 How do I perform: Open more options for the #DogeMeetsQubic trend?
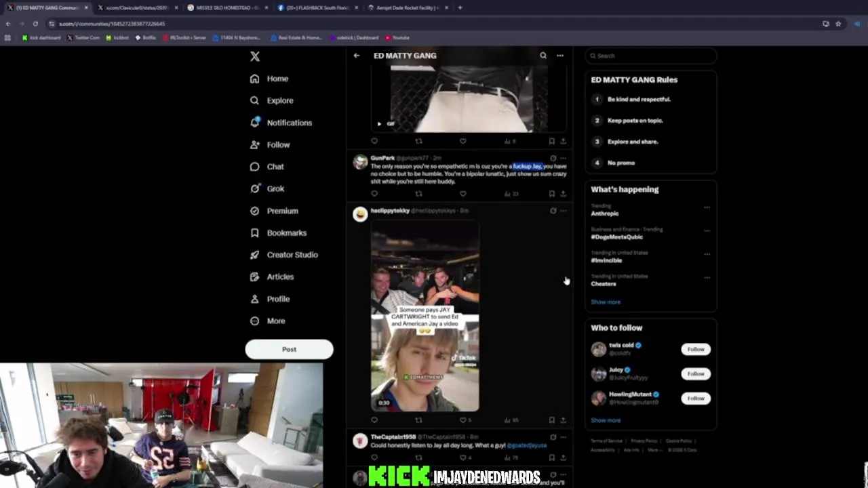[x=707, y=230]
